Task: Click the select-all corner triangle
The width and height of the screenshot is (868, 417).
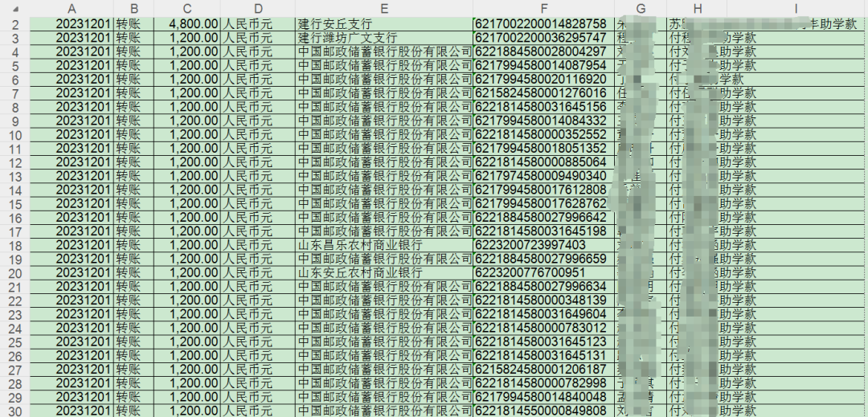Action: point(15,9)
